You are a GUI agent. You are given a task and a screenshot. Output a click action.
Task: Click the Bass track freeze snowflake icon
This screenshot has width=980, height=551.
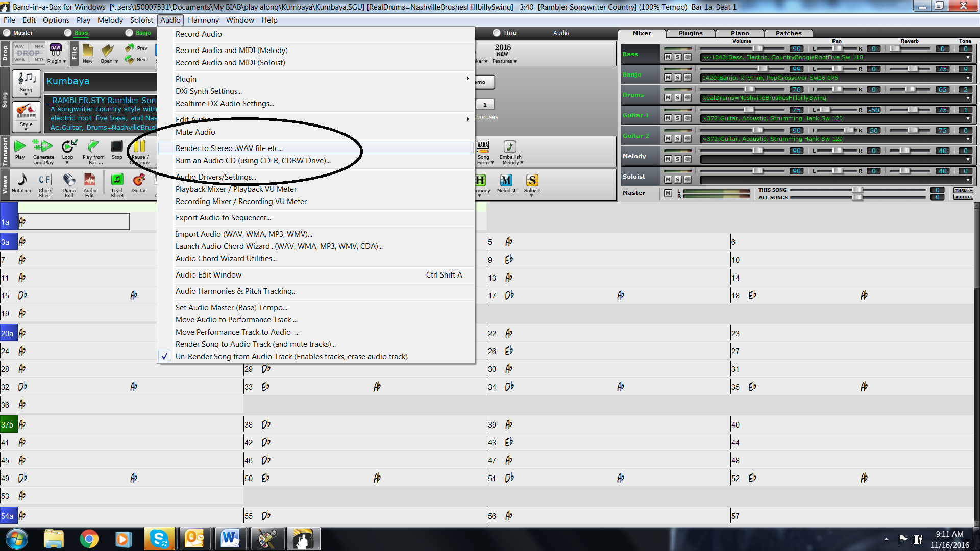click(688, 57)
